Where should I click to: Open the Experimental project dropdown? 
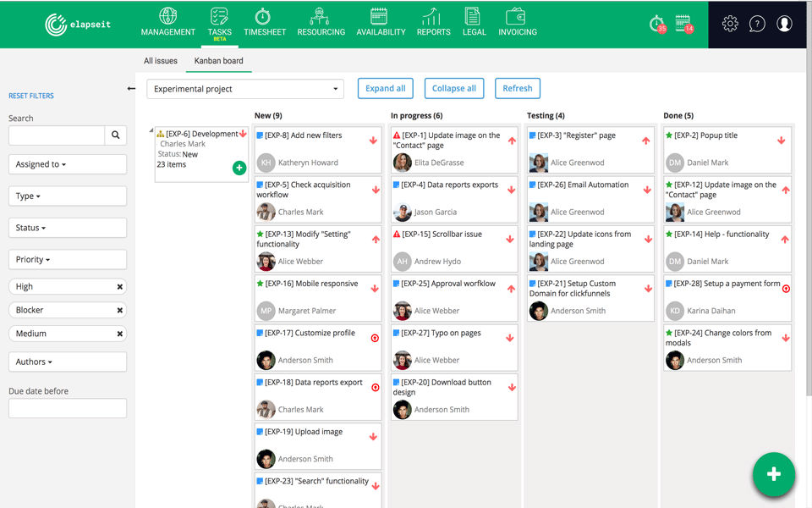pos(245,89)
